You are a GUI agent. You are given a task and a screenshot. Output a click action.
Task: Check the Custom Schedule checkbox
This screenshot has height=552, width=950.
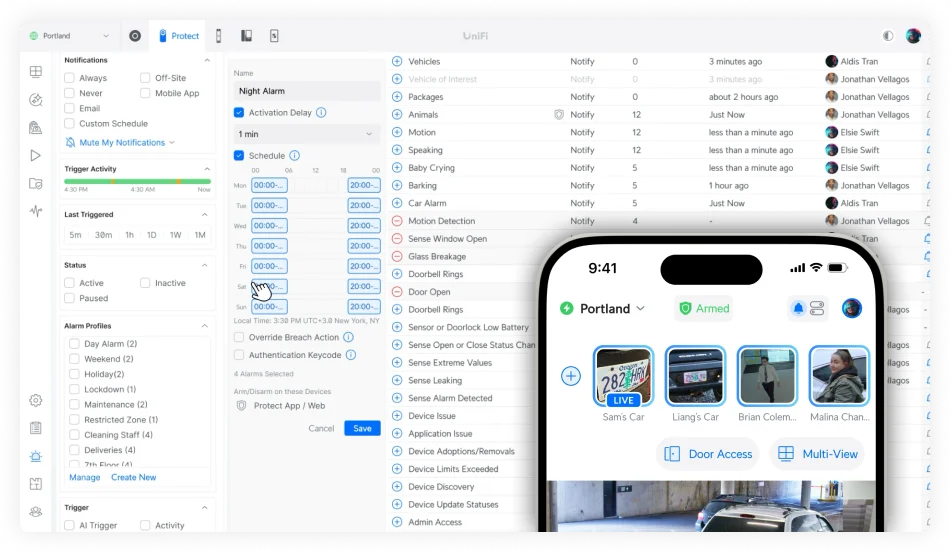(70, 124)
